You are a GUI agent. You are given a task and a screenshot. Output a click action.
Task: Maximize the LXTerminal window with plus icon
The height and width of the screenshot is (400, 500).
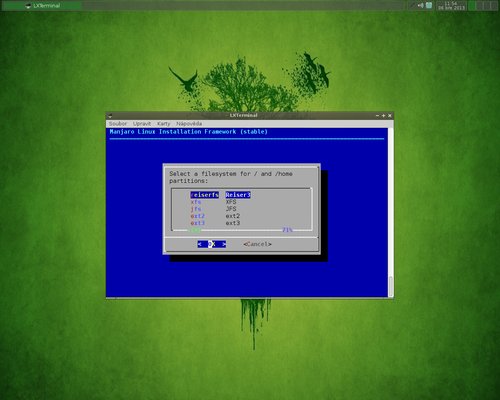383,115
